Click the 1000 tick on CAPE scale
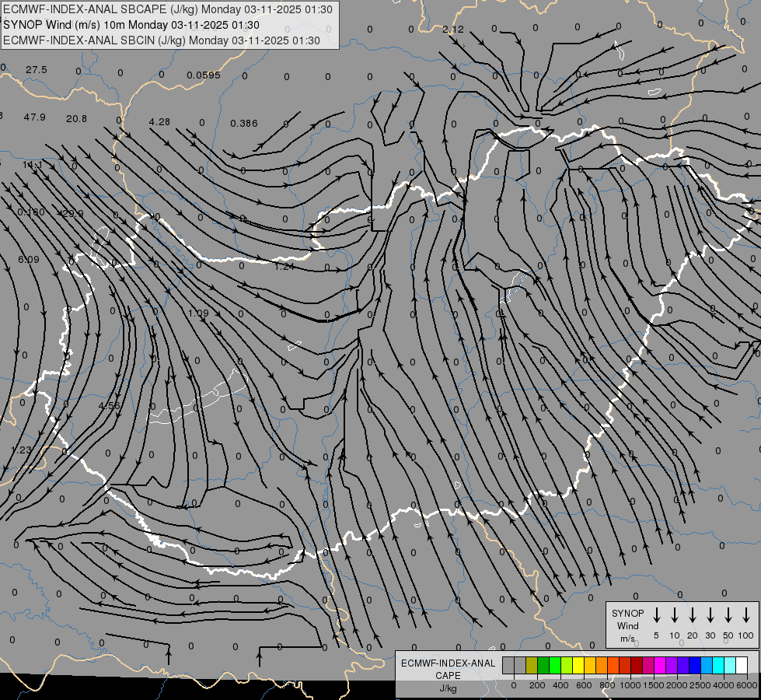 pos(630,685)
